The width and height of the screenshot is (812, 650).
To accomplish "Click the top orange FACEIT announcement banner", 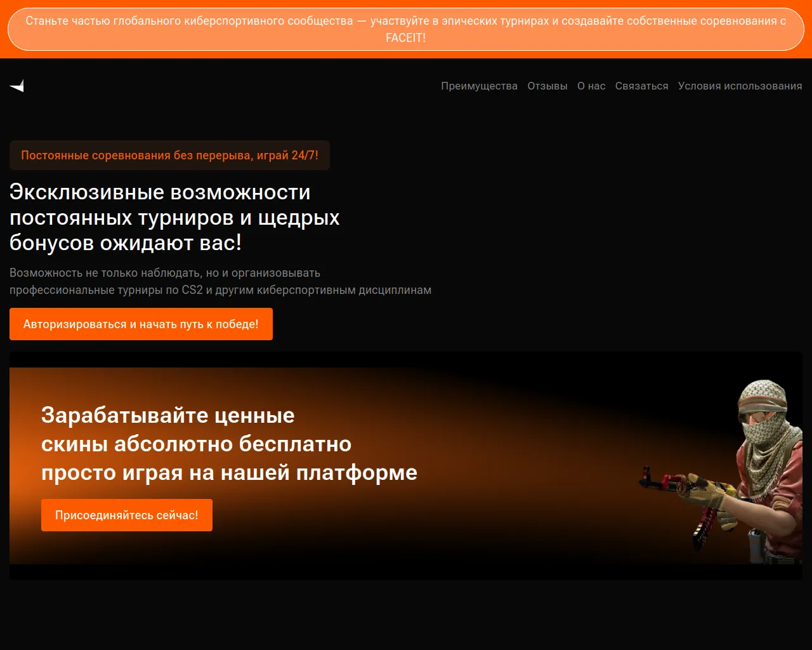I will pyautogui.click(x=406, y=29).
